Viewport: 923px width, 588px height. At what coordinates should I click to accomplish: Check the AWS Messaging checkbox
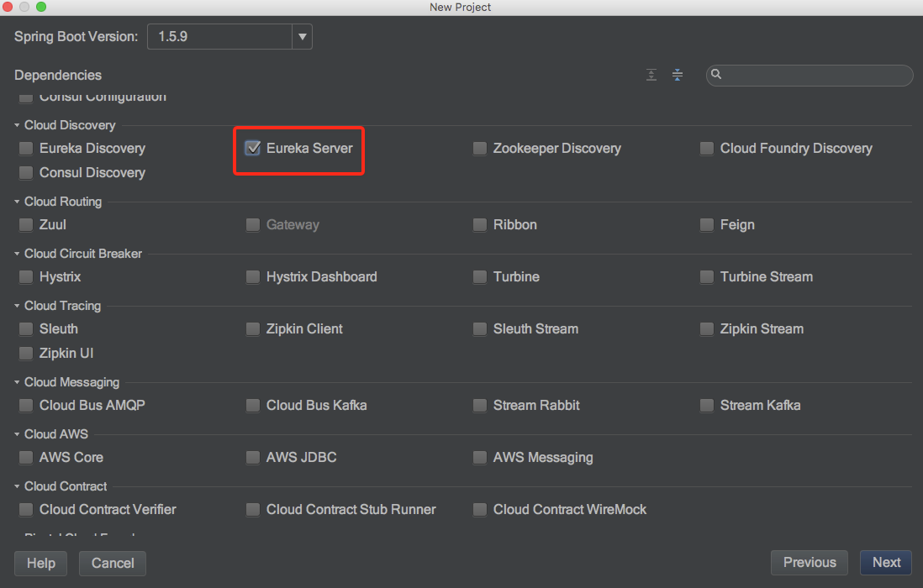(x=480, y=458)
